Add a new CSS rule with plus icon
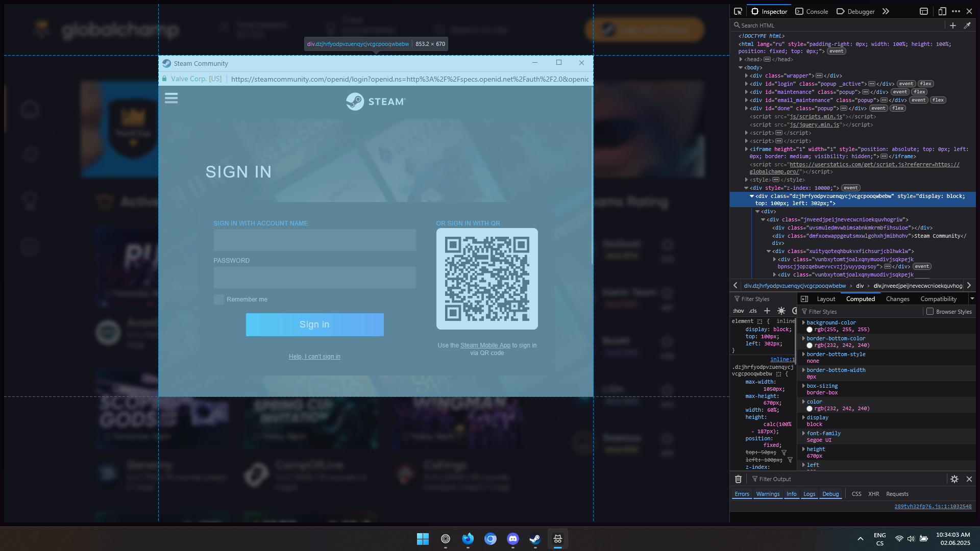This screenshot has width=980, height=551. click(x=767, y=311)
